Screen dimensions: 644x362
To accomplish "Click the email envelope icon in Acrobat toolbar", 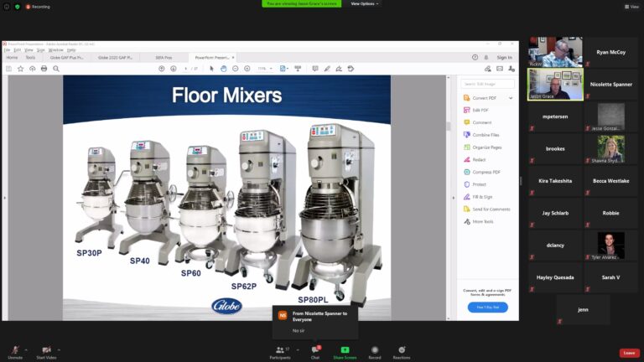I will coord(500,69).
